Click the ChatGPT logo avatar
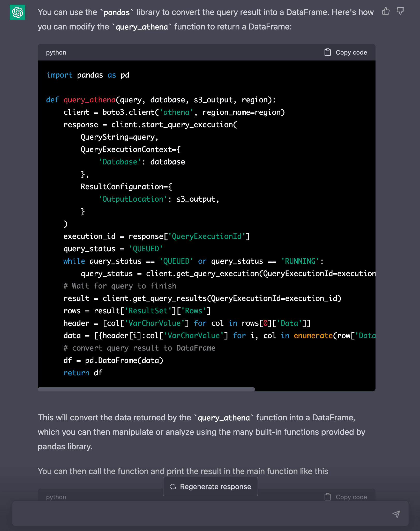The image size is (420, 531). (18, 12)
